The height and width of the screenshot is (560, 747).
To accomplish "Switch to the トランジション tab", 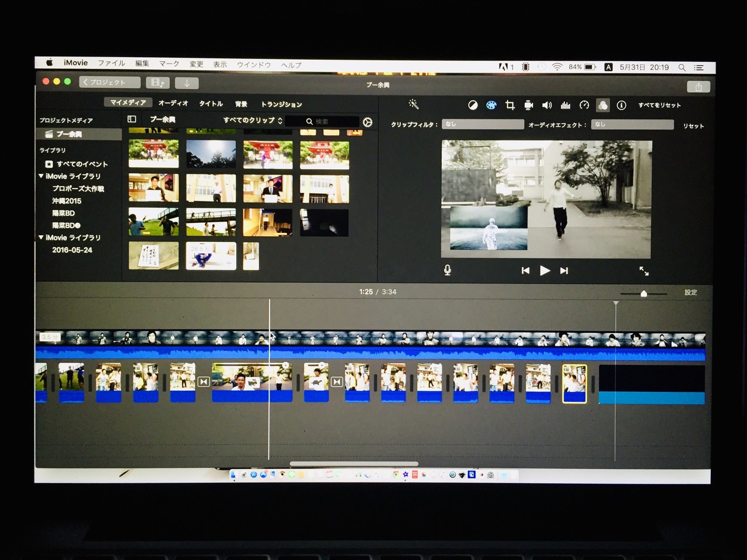I will tap(281, 104).
